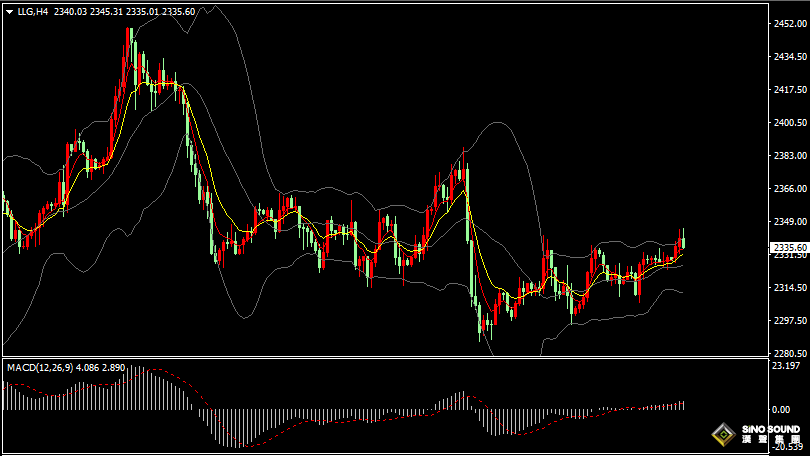Open the dropdown arrow beside LLG,H4
Image resolution: width=810 pixels, height=456 pixels.
9,11
